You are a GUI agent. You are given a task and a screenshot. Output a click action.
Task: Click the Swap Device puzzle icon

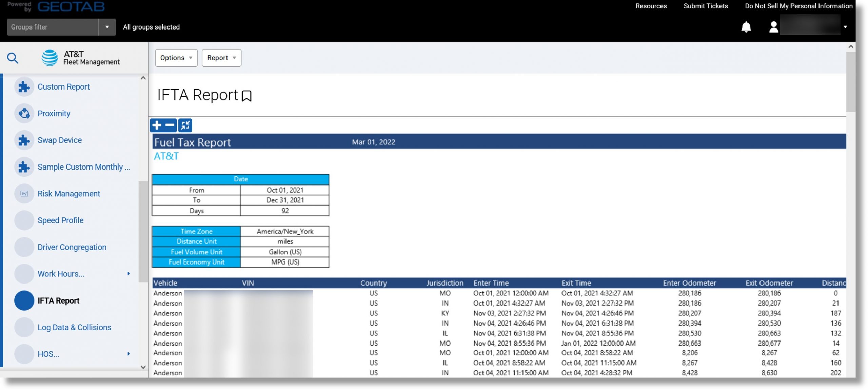coord(24,140)
